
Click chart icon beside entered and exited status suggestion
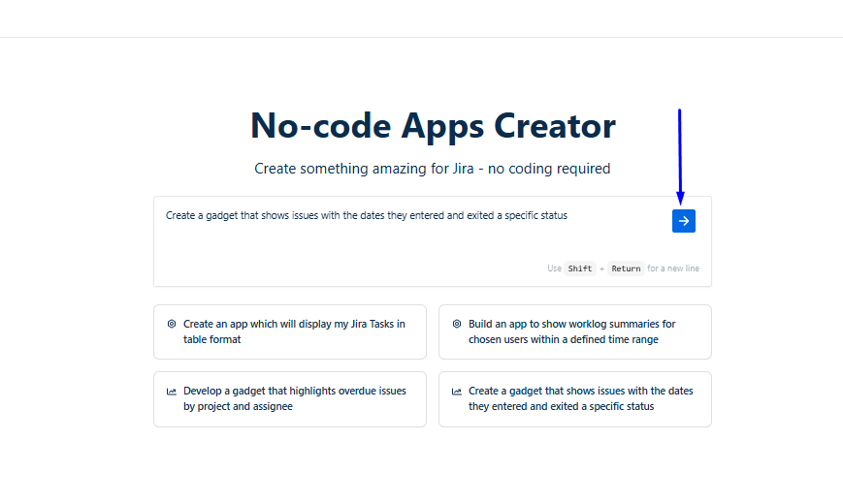(x=457, y=392)
